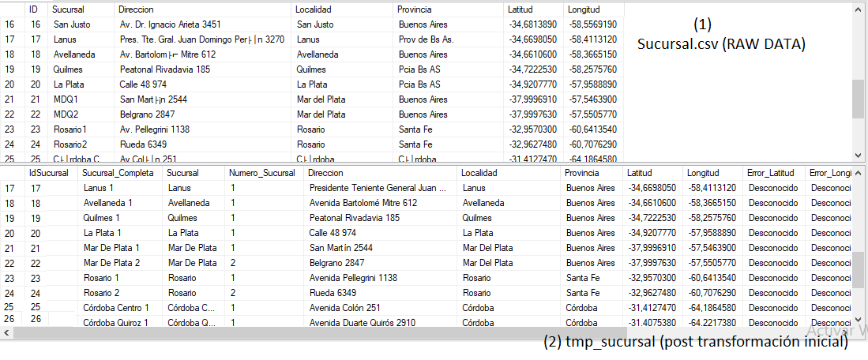
Task: Click the upper grid's vertical scrollbar thumb
Action: click(x=858, y=99)
